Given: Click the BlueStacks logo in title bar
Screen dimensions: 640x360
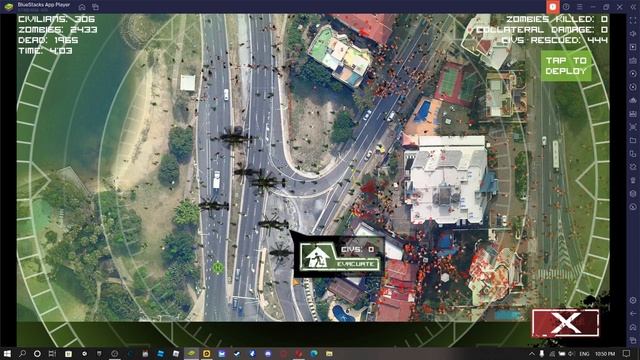Looking at the screenshot, I should coord(9,7).
